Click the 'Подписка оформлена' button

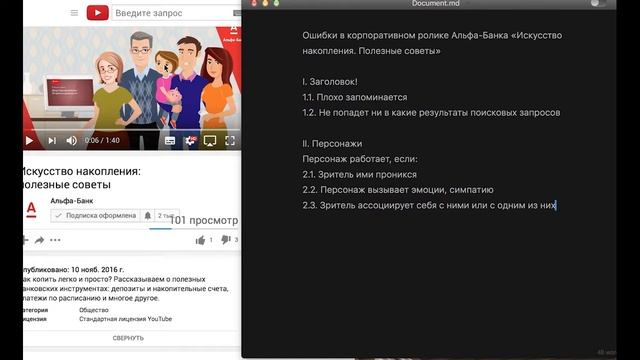pos(96,216)
